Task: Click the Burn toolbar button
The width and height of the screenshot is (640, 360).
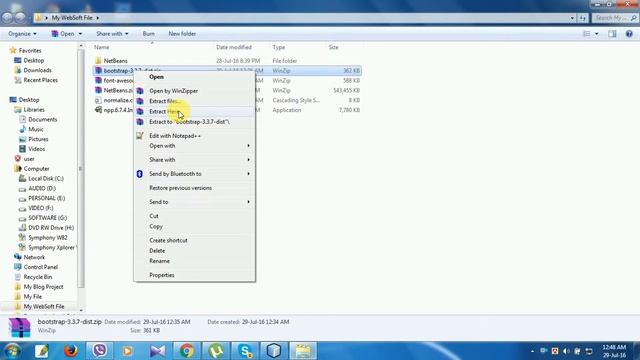Action: pos(149,34)
